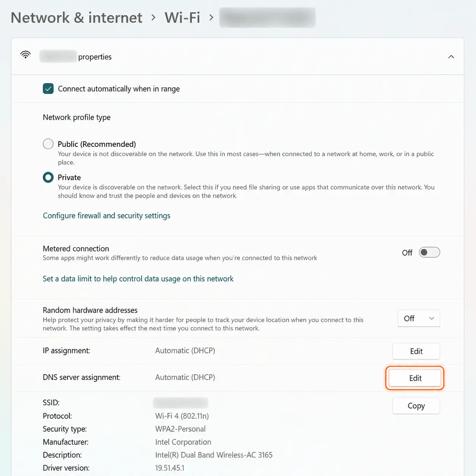Collapse the properties section with the chevron
The height and width of the screenshot is (476, 476).
[x=451, y=57]
